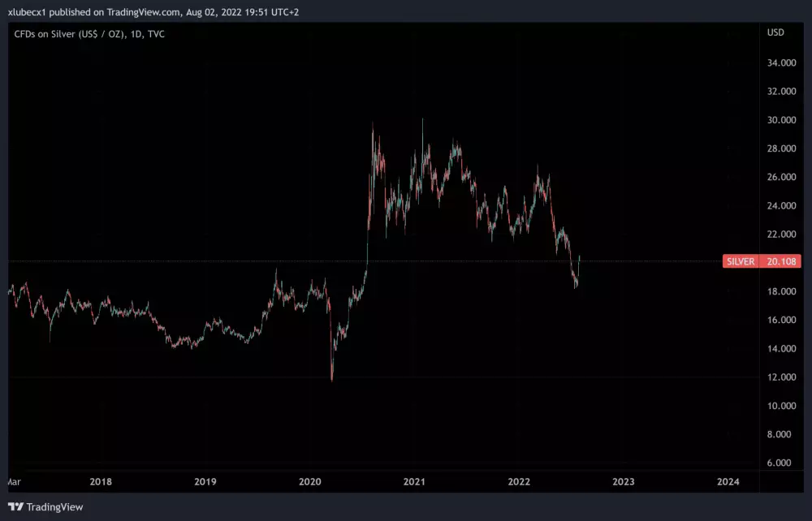Click the 26.000 price axis label
This screenshot has height=521, width=812.
click(x=781, y=178)
